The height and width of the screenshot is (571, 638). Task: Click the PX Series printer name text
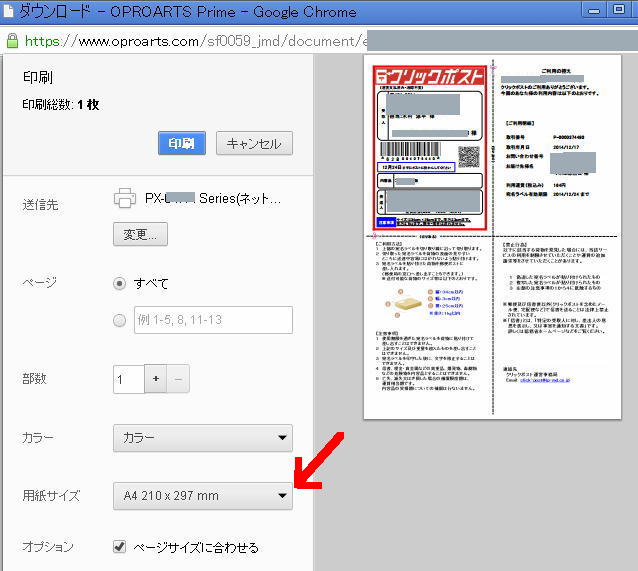coord(213,199)
